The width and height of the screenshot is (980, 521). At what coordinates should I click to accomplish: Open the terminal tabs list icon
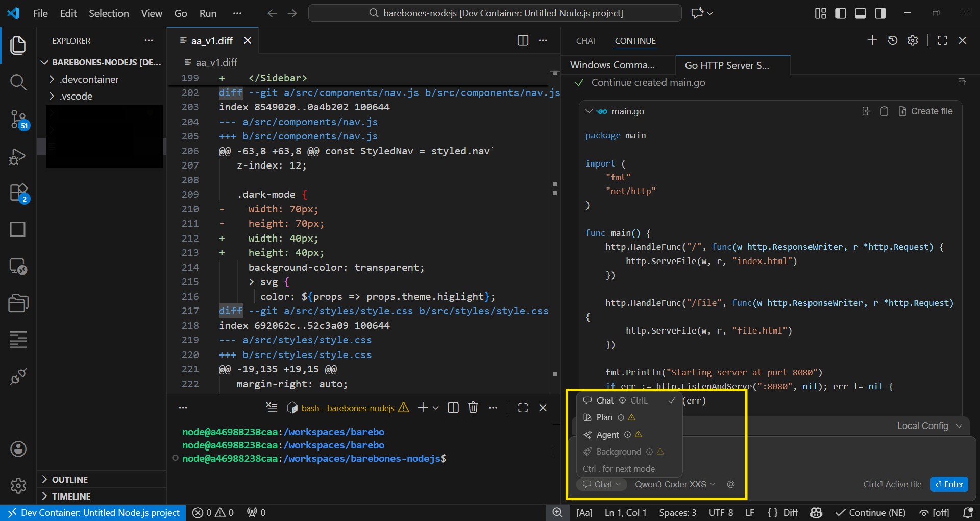click(x=272, y=408)
